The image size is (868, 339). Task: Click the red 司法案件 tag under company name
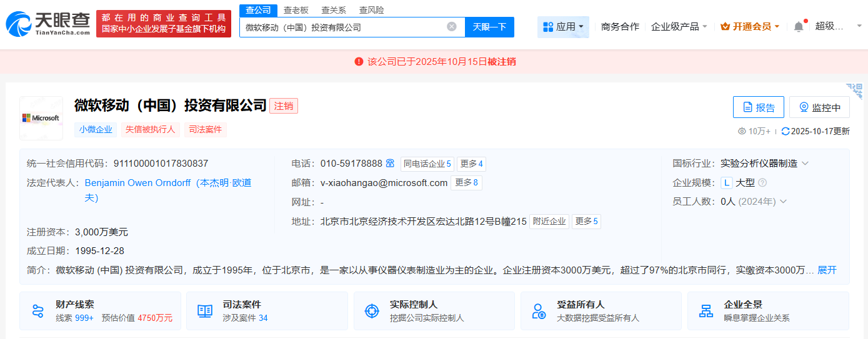pos(206,129)
